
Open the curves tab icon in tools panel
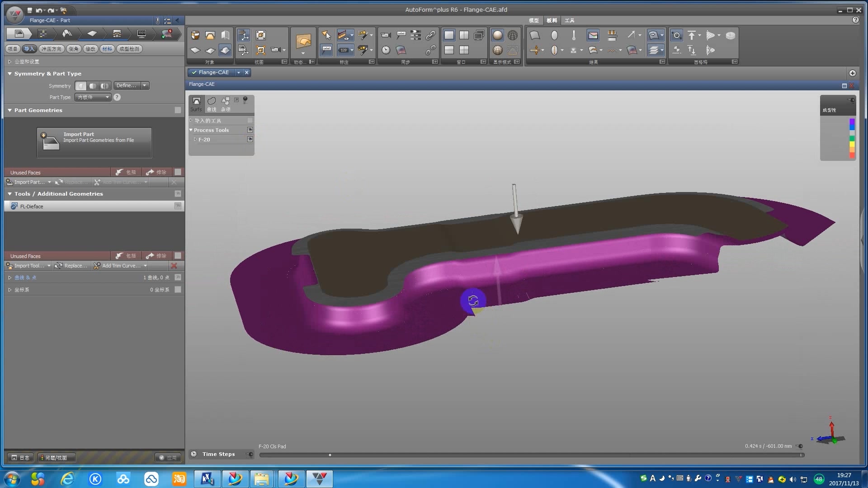211,101
